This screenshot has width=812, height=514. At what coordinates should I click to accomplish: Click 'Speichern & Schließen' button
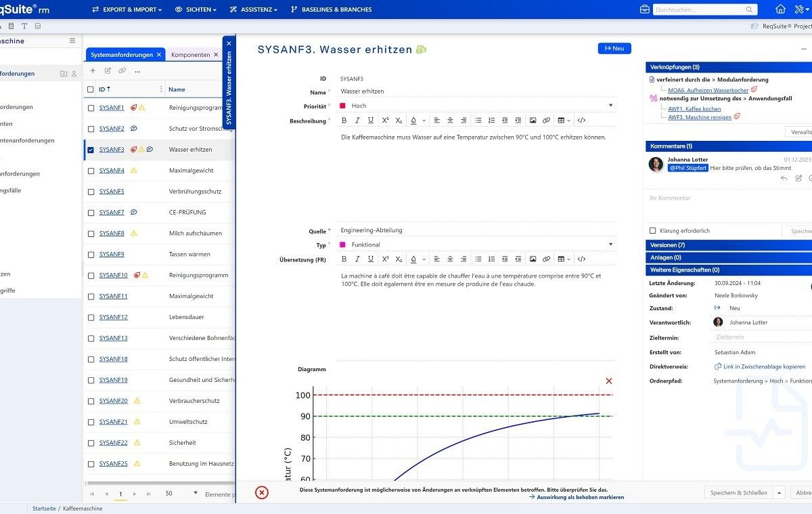[x=738, y=492]
